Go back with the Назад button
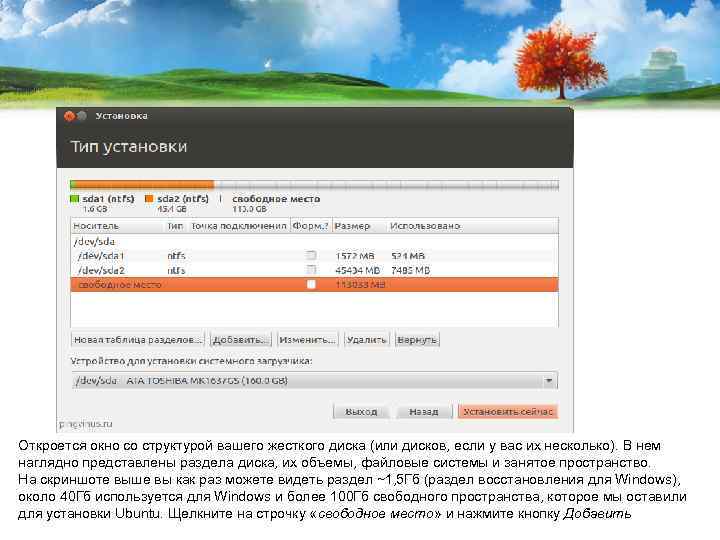This screenshot has height=540, width=720. click(423, 411)
